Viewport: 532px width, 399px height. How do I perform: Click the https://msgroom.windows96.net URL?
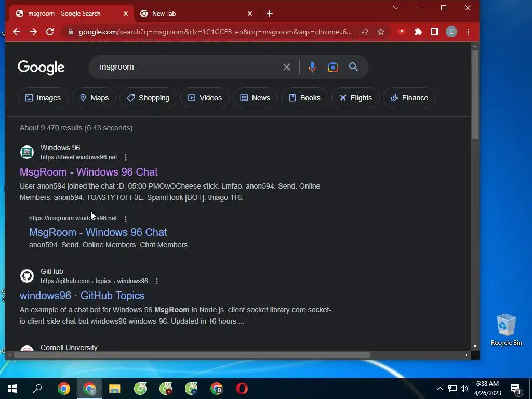click(x=73, y=218)
